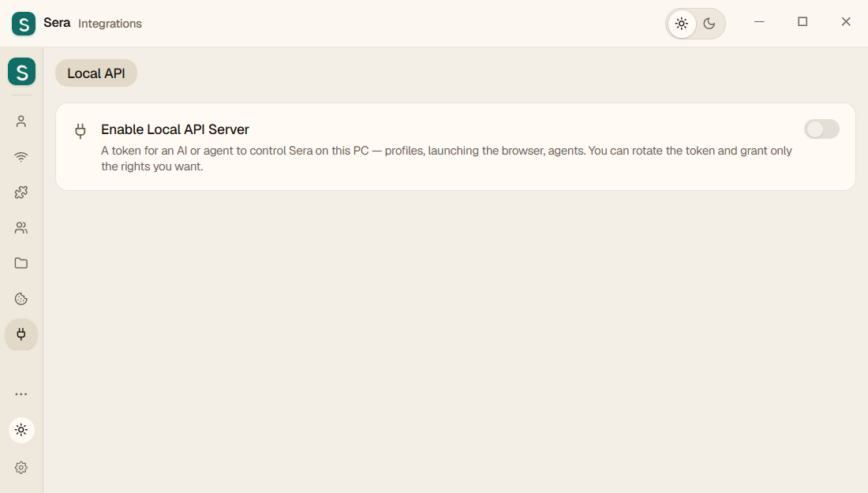Open the gear settings icon in sidebar
Screen dimensions: 868x493
click(x=21, y=468)
